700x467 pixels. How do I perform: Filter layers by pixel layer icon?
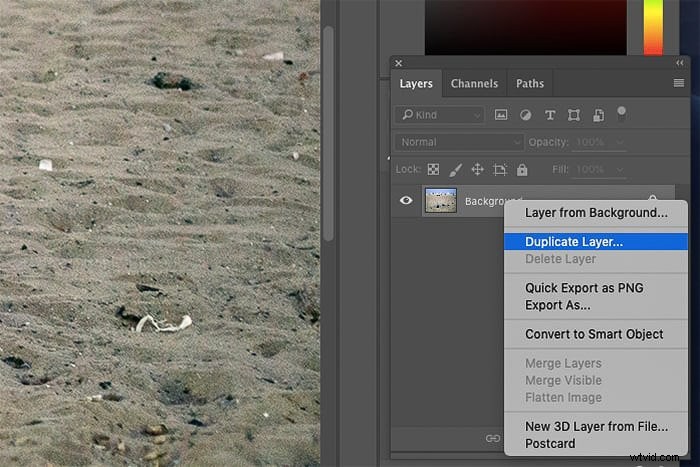click(501, 115)
